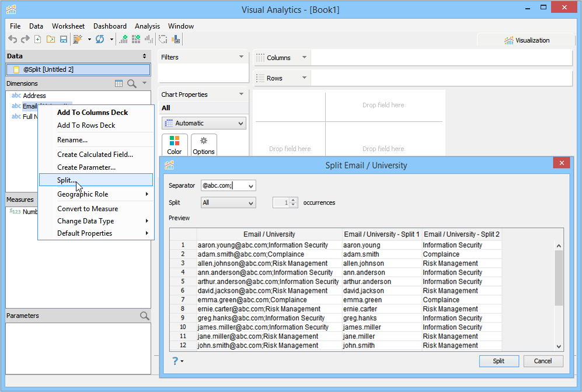Open the Analysis menu
Image resolution: width=582 pixels, height=392 pixels.
point(147,26)
